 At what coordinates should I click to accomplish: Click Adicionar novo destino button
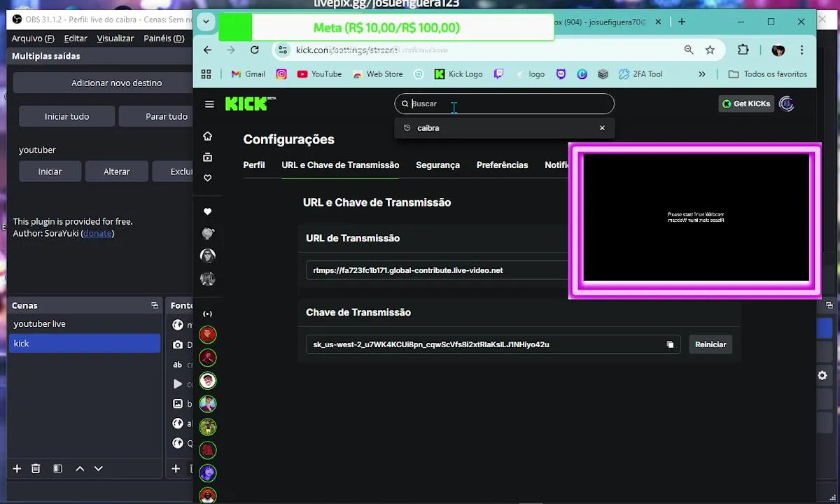[x=103, y=83]
